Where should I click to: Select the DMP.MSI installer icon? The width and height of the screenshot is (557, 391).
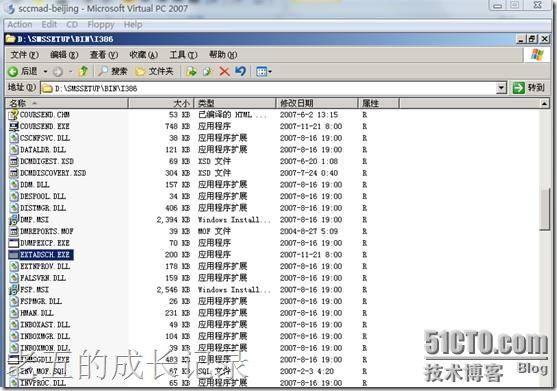point(13,220)
